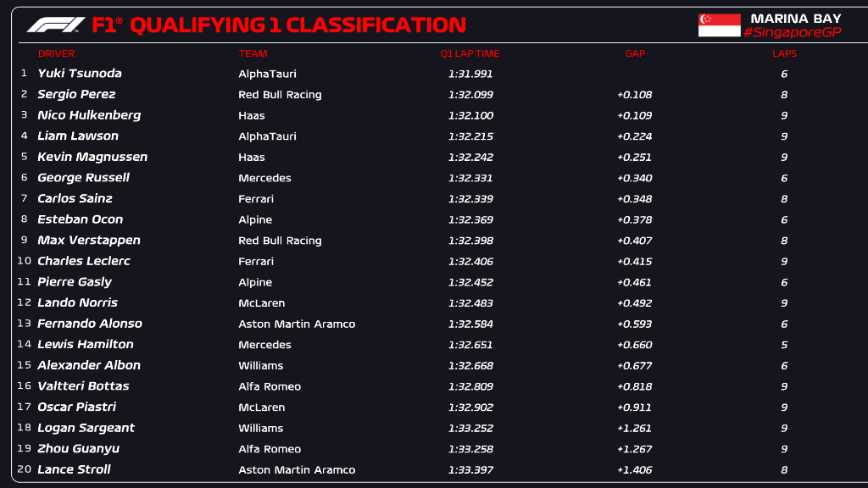
Task: Click the F1 logo icon
Action: coord(56,25)
